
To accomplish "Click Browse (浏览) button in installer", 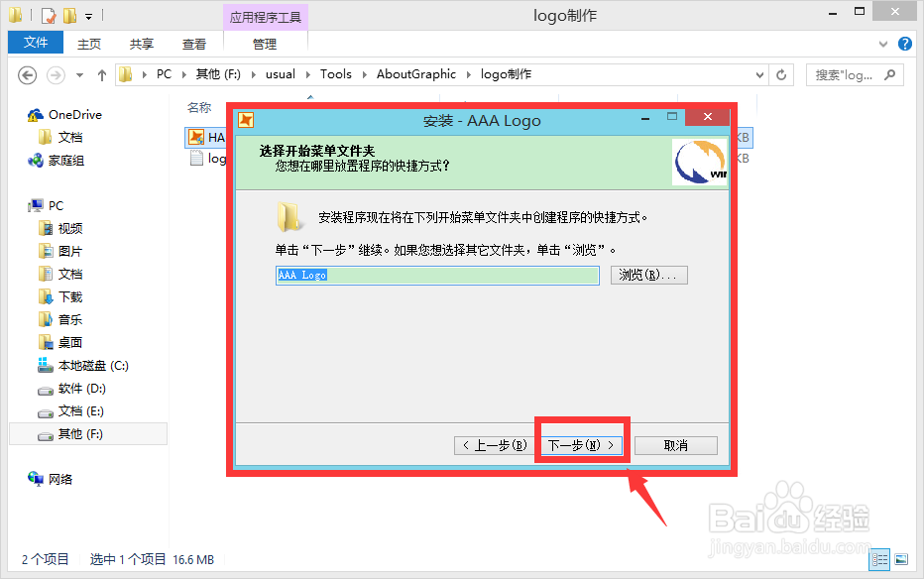I will tap(648, 275).
